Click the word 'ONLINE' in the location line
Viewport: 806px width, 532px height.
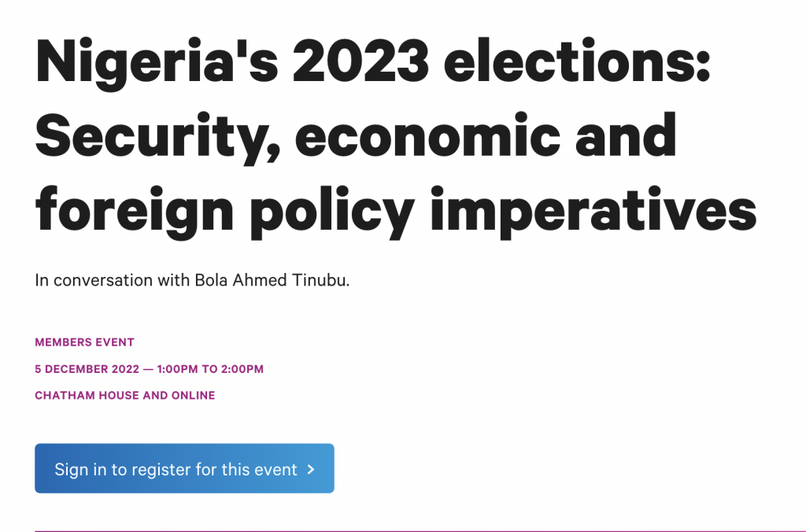point(194,395)
